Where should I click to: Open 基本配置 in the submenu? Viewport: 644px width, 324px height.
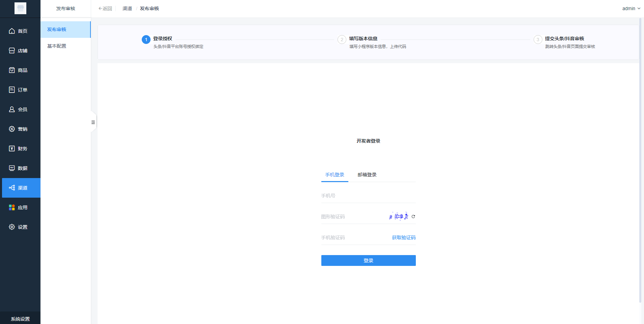click(x=57, y=46)
